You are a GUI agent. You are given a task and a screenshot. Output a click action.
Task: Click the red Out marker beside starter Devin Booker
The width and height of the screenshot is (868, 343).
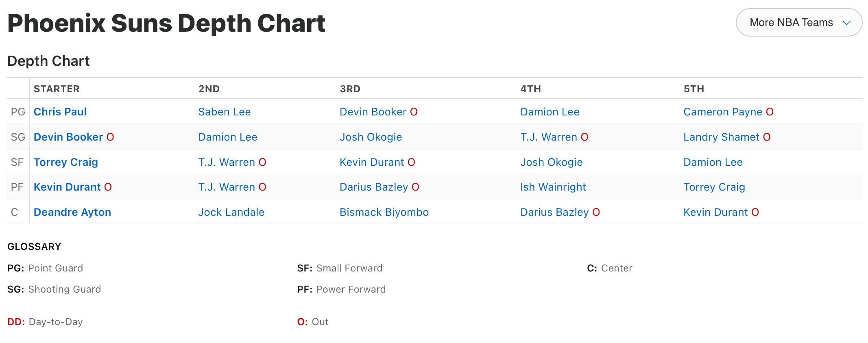click(110, 137)
